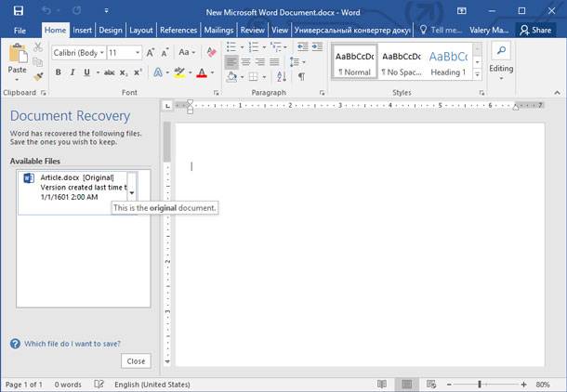Expand the Paste options arrow
567x392 pixels.
(17, 80)
